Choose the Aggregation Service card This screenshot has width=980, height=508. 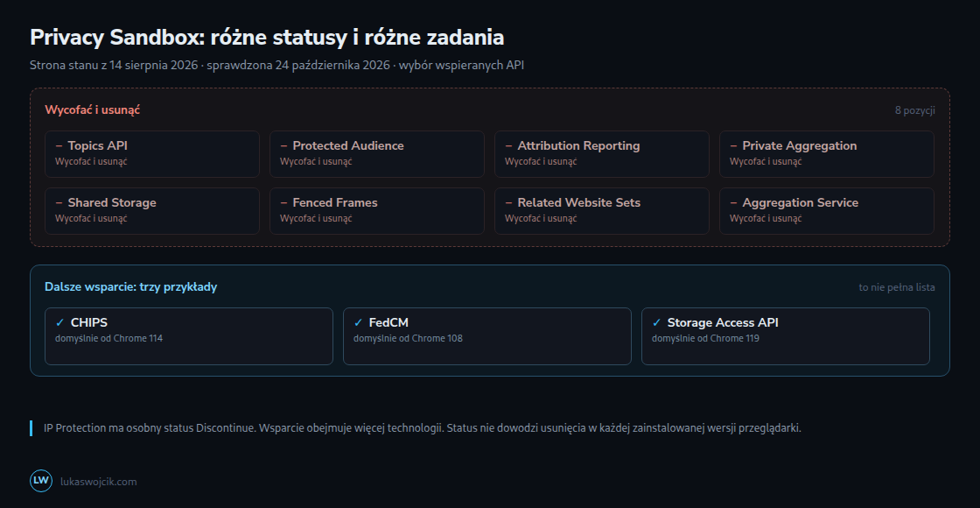tap(827, 211)
